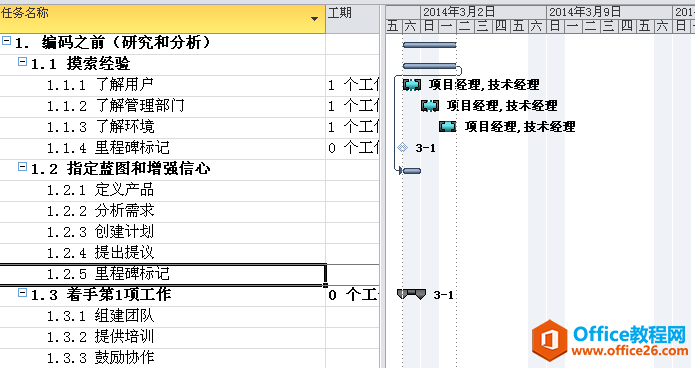Image resolution: width=695 pixels, height=368 pixels.
Task: Click the 任务名称 column header
Action: pos(163,19)
